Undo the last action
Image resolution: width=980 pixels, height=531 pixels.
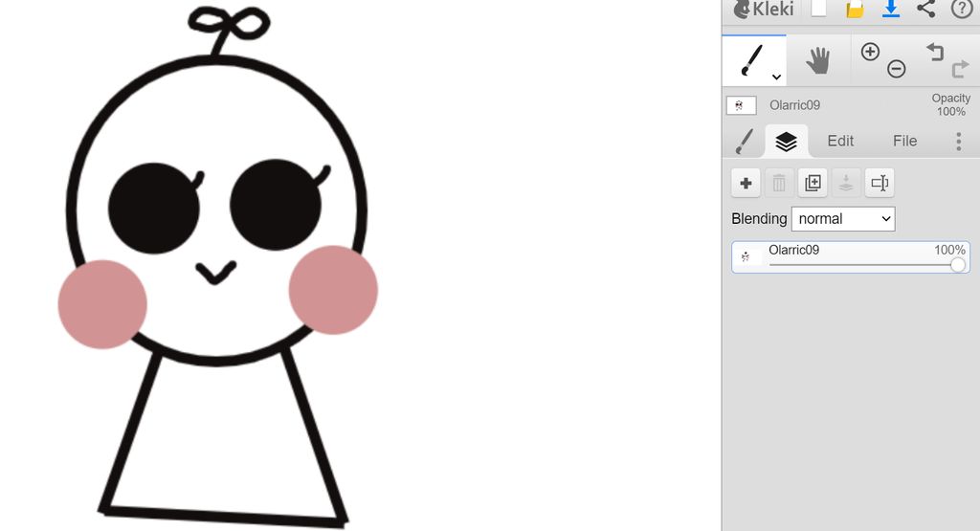tap(935, 52)
